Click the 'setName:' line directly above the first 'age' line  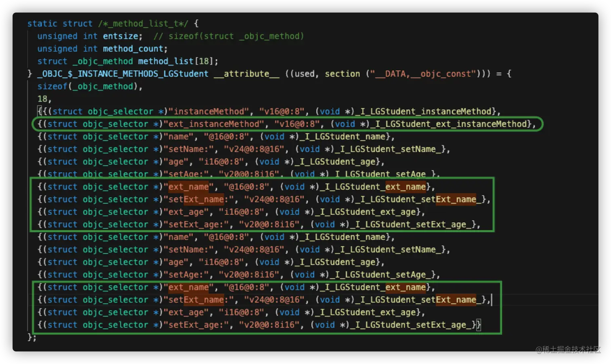tap(244, 149)
